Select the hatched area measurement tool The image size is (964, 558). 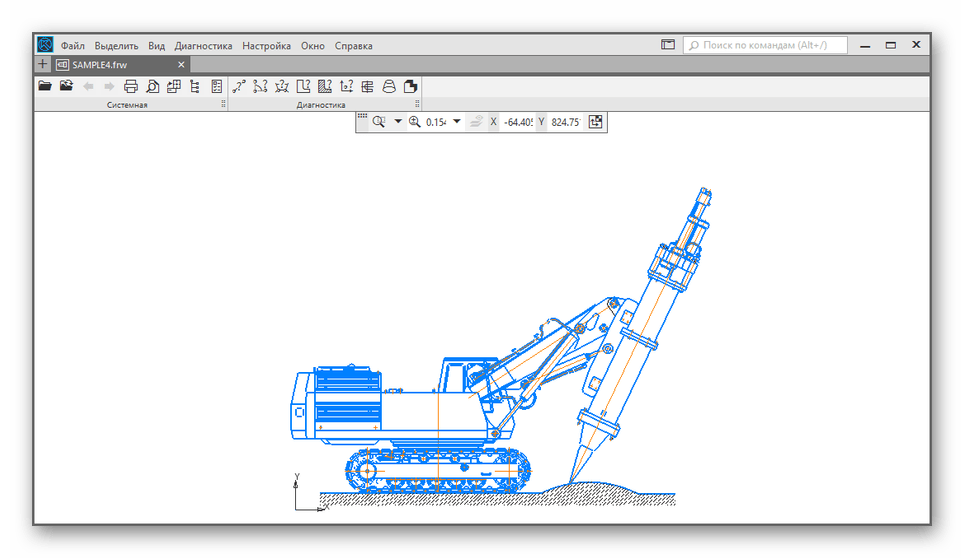[x=324, y=86]
